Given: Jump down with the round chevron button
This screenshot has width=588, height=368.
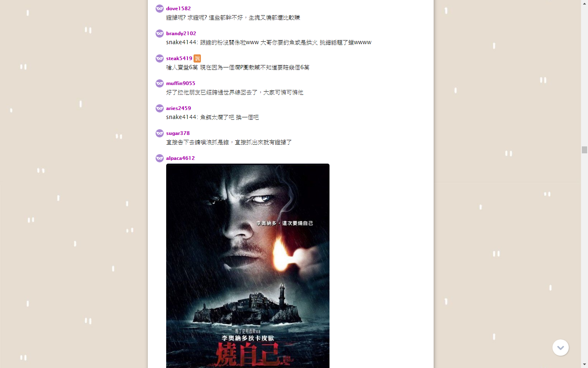Looking at the screenshot, I should [561, 348].
